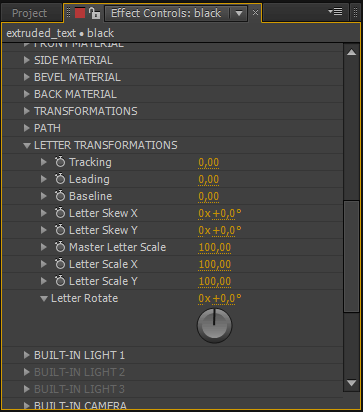363x412 pixels.
Task: Expand the Master Letter Scale triangle
Action: pos(43,247)
